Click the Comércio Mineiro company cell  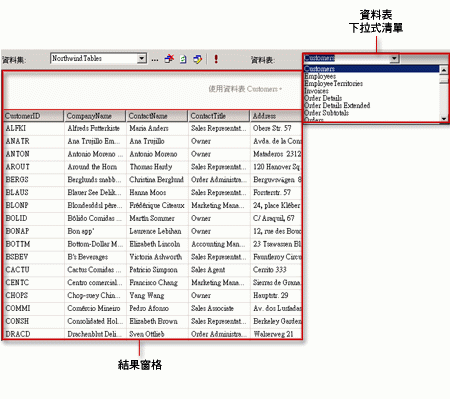[x=95, y=308]
